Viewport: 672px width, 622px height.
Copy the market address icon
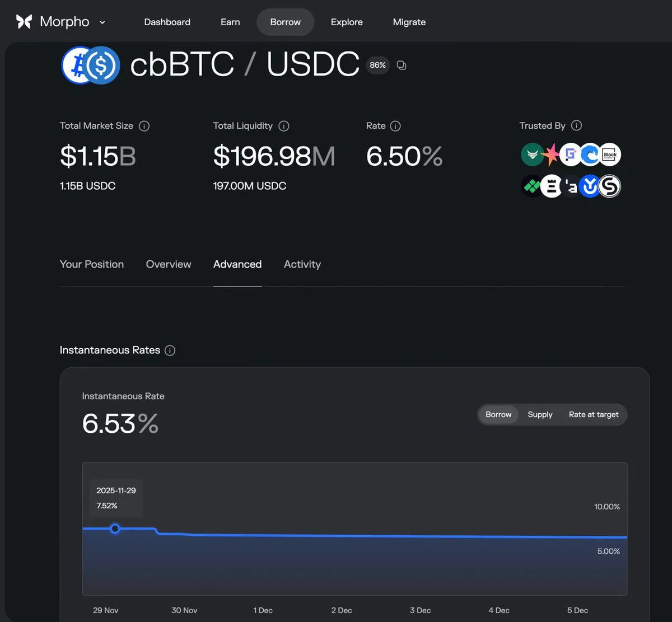(402, 66)
